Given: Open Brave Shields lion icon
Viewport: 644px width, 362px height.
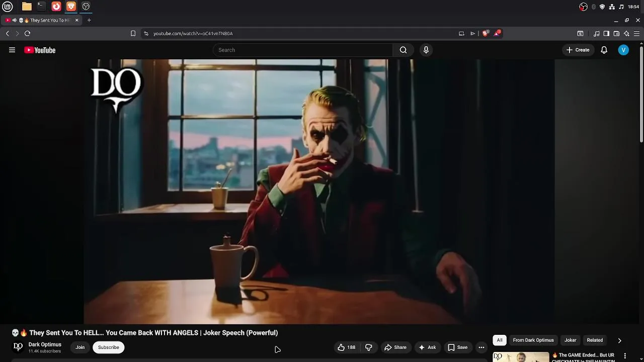Looking at the screenshot, I should click(x=485, y=33).
